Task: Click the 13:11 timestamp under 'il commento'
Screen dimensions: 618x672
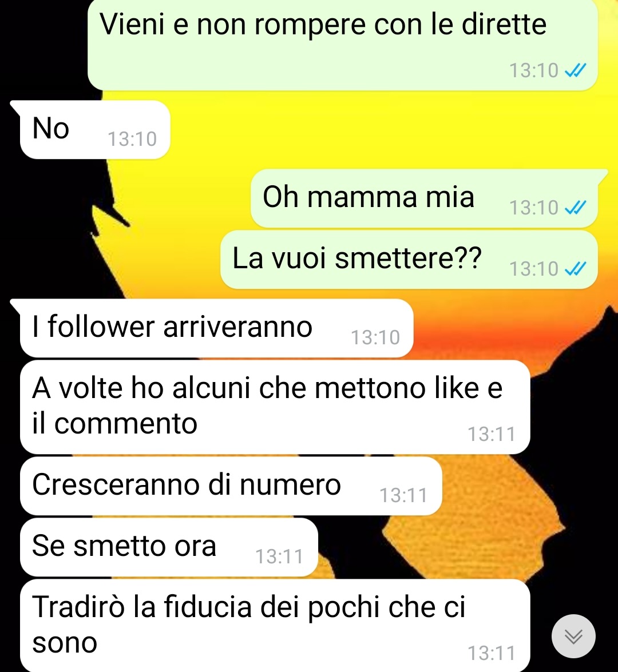Action: [491, 434]
